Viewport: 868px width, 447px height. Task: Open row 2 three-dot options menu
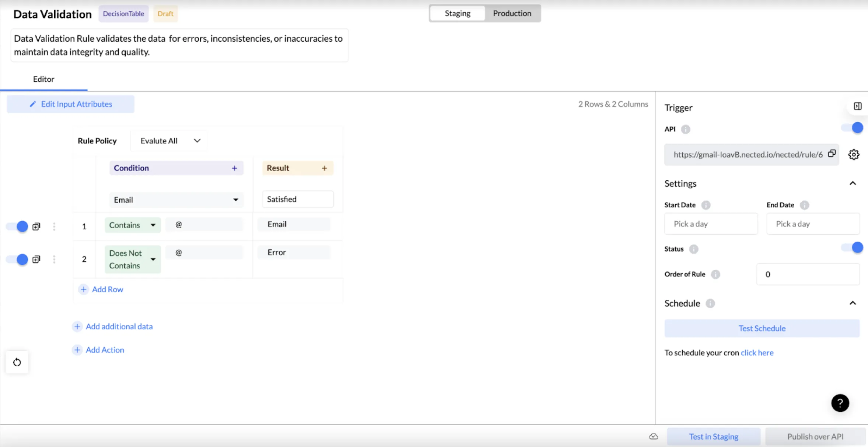coord(54,259)
